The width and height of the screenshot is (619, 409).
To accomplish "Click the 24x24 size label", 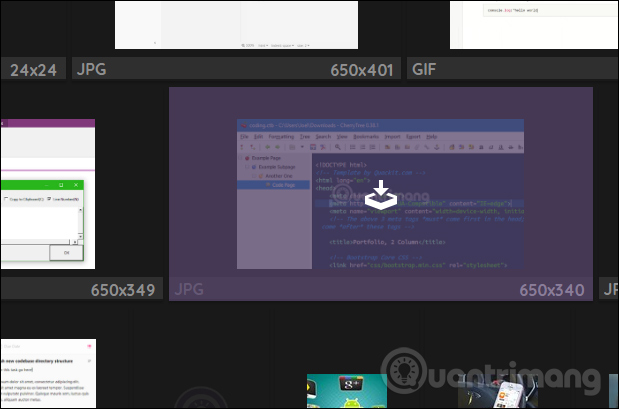I will click(x=34, y=70).
